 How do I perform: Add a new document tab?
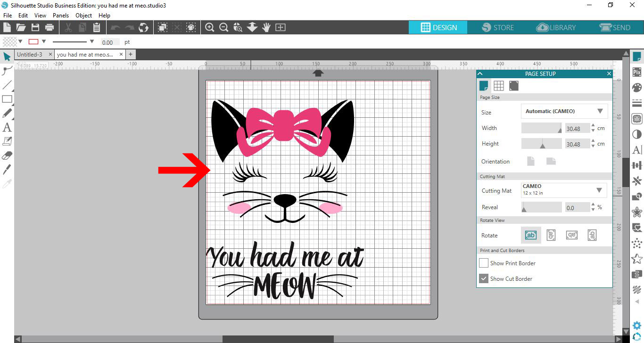coord(131,55)
